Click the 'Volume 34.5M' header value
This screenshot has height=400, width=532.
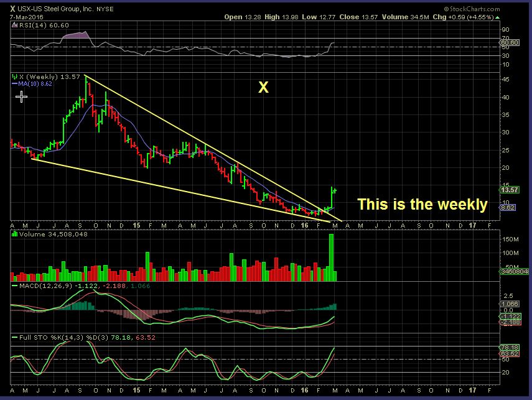pyautogui.click(x=406, y=17)
